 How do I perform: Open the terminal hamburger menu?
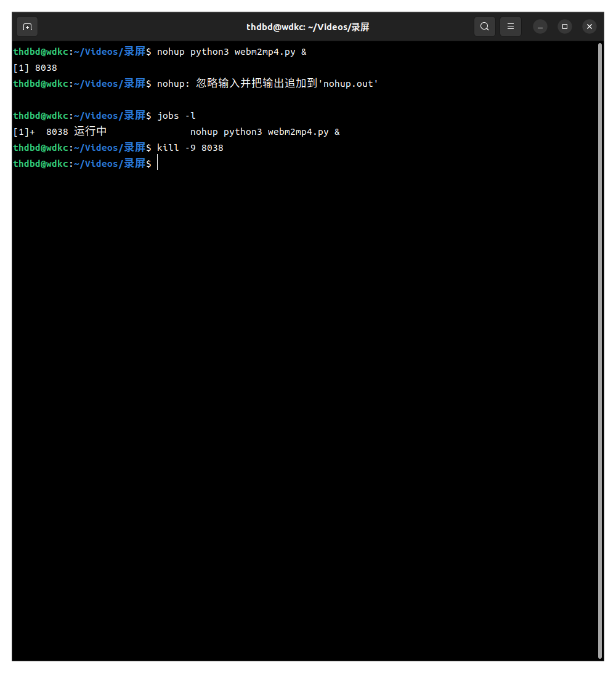tap(511, 26)
